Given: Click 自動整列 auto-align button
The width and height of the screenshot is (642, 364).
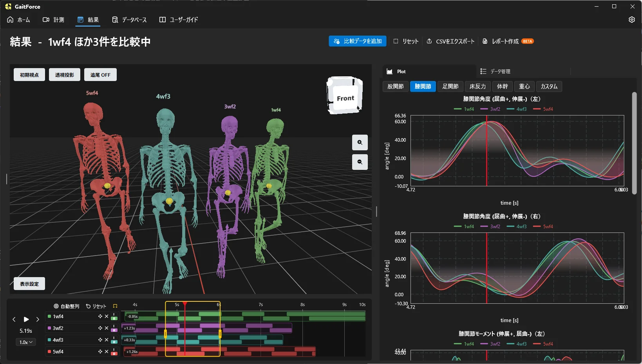Looking at the screenshot, I should [x=67, y=306].
